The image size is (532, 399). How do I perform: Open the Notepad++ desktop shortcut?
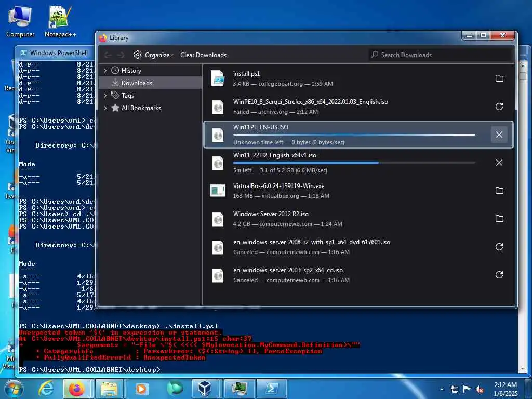click(x=60, y=21)
